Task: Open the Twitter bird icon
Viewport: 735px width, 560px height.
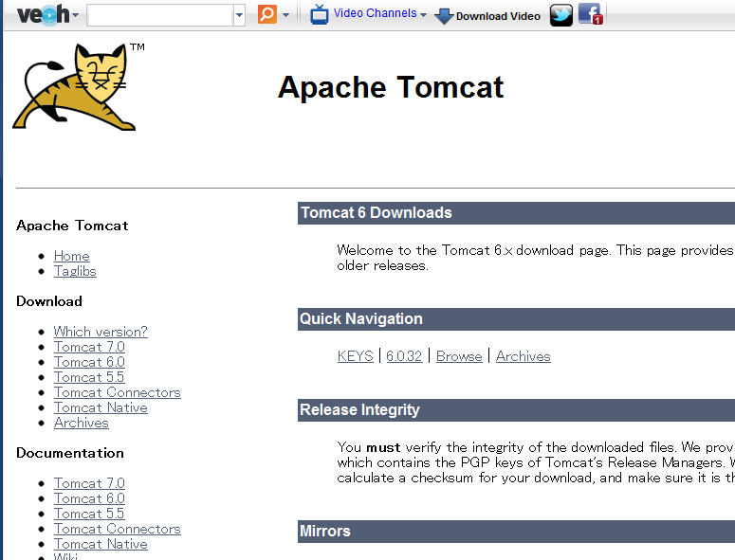Action: pos(561,14)
